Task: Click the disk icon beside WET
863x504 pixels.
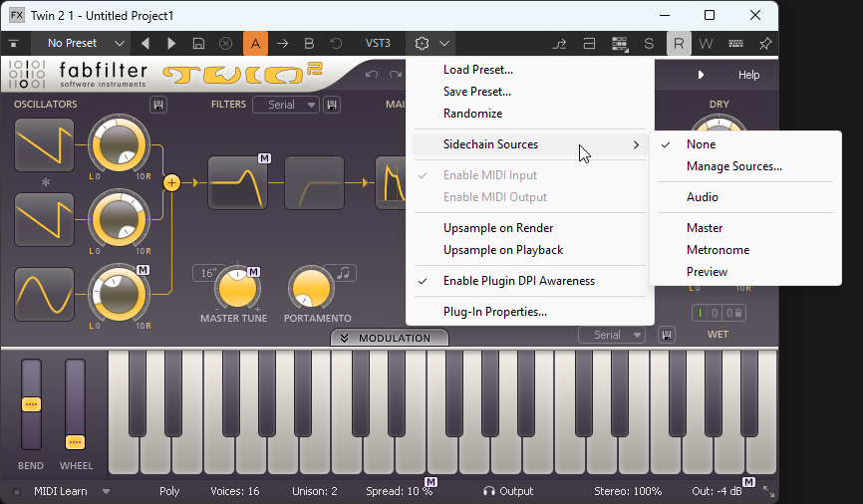Action: [x=667, y=335]
